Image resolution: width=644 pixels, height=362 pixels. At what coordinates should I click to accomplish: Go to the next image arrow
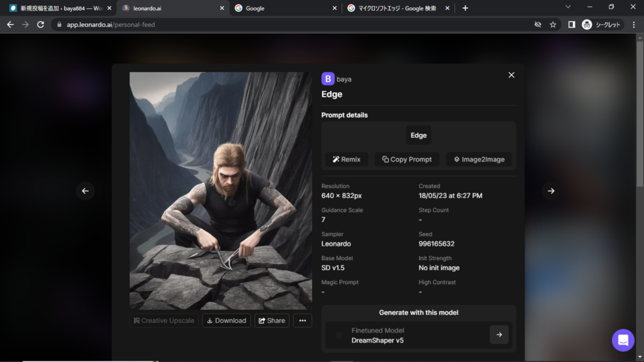point(551,191)
